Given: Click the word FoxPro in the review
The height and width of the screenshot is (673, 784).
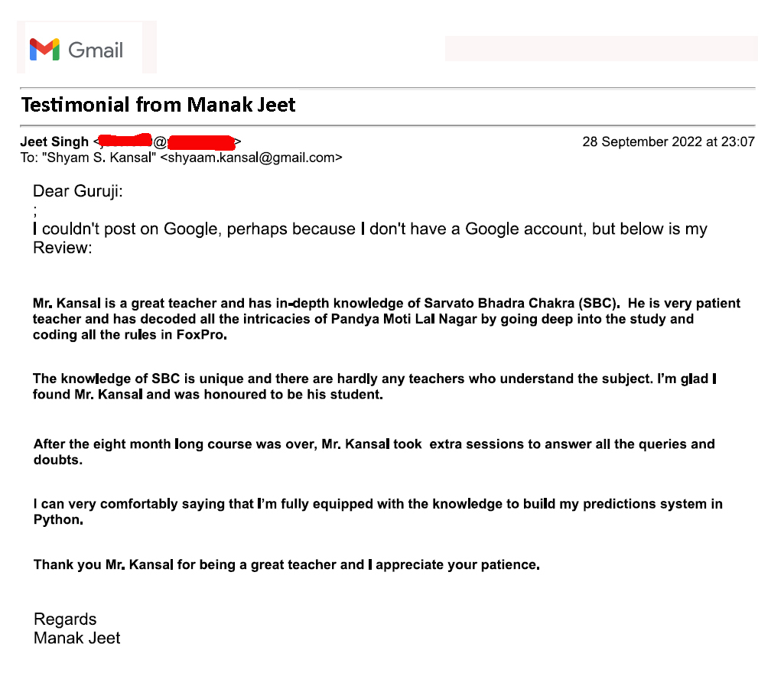Looking at the screenshot, I should [x=201, y=335].
